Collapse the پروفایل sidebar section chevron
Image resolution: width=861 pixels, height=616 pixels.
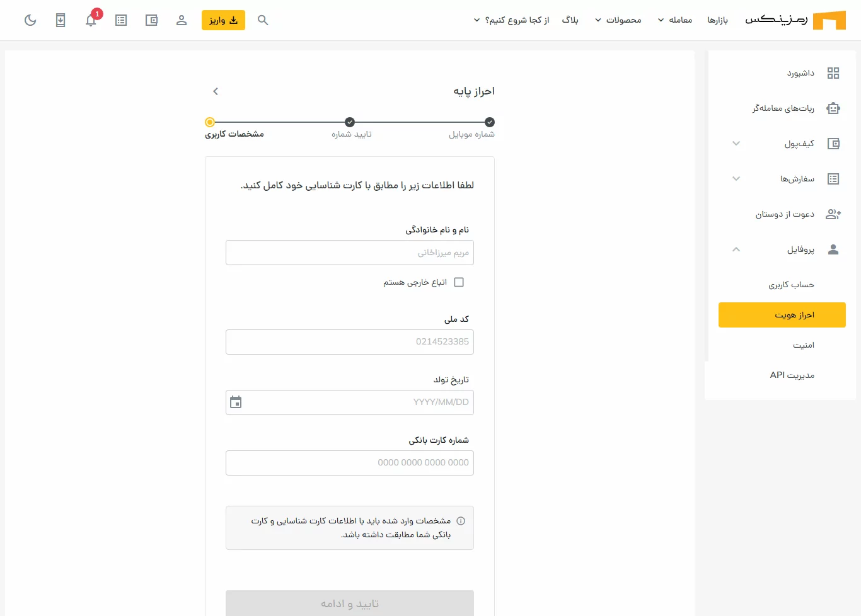tap(736, 249)
